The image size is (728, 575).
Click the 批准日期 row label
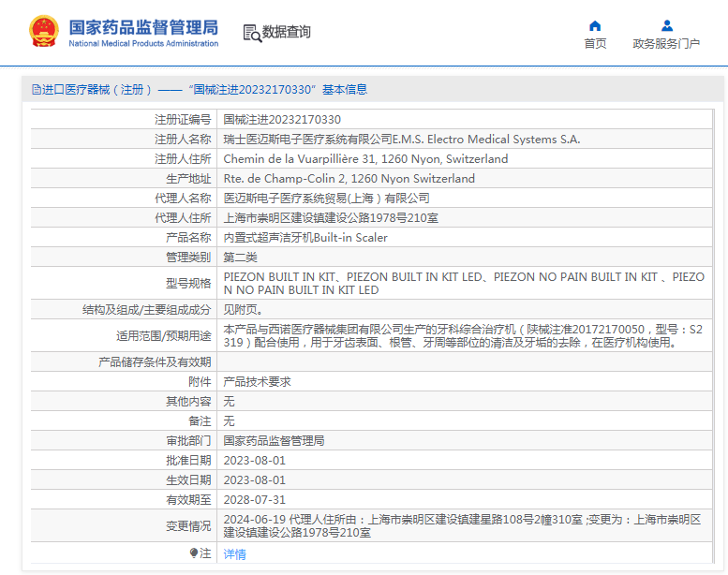(x=188, y=461)
